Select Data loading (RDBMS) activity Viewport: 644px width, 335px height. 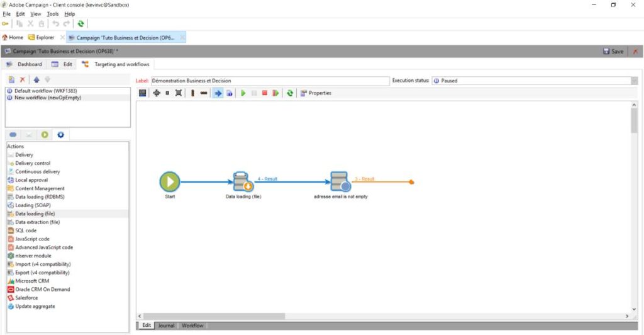40,197
